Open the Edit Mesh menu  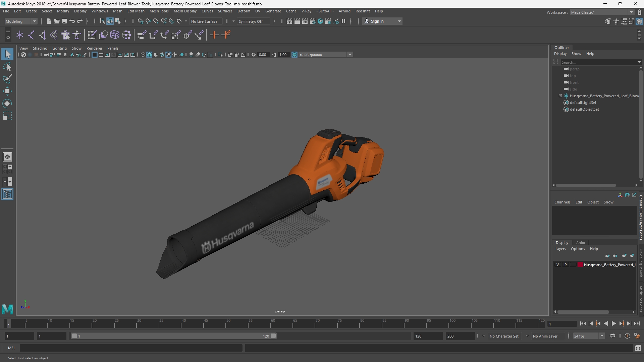tap(136, 11)
